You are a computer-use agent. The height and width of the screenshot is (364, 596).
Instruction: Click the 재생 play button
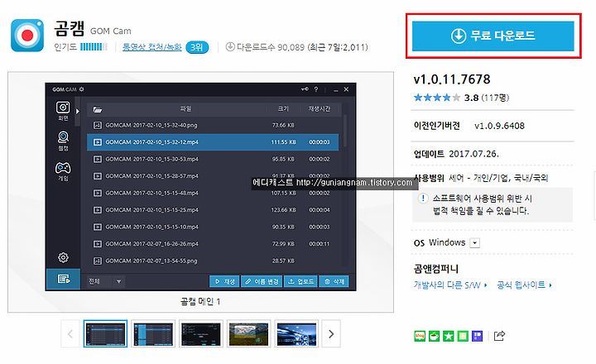(224, 281)
